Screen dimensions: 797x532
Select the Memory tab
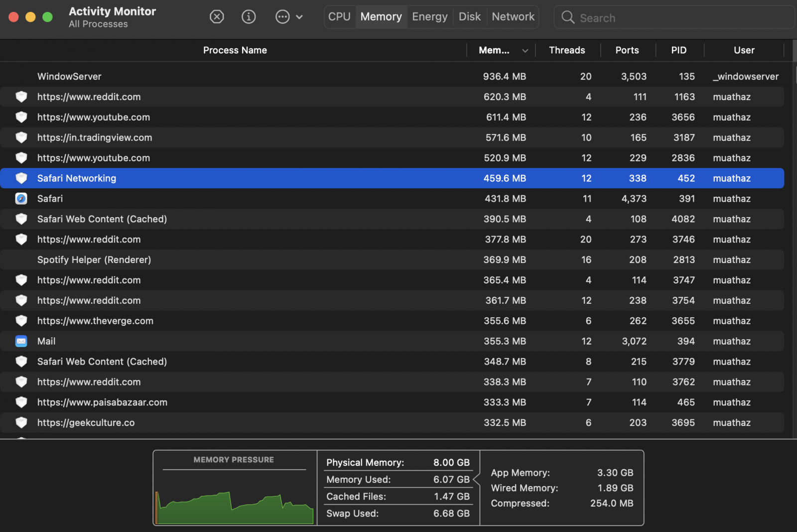pos(381,17)
